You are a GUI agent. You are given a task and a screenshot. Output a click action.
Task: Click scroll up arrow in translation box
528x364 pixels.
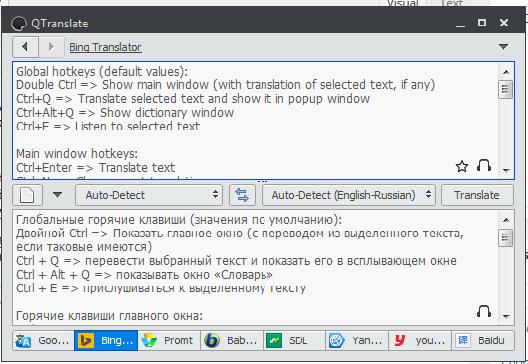point(506,220)
